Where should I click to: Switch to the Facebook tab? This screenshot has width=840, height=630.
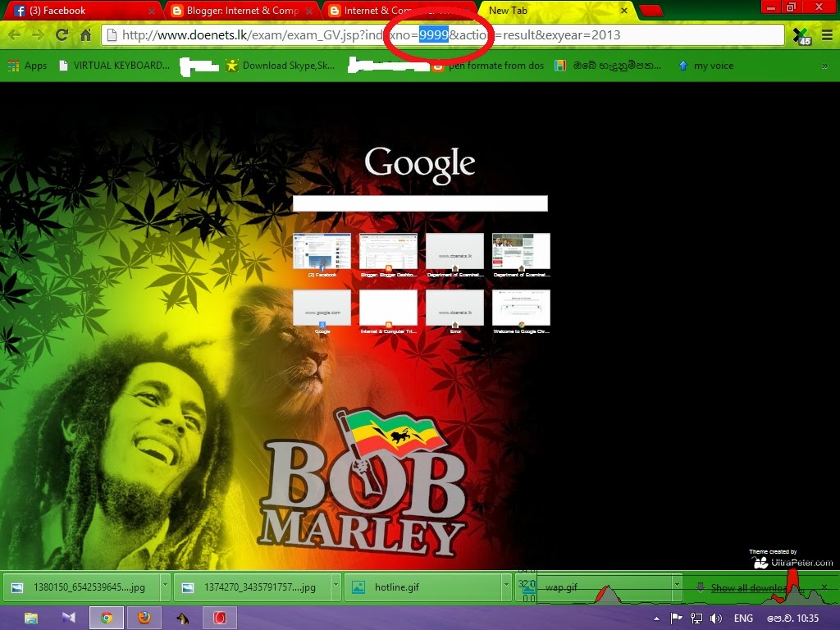click(x=80, y=11)
